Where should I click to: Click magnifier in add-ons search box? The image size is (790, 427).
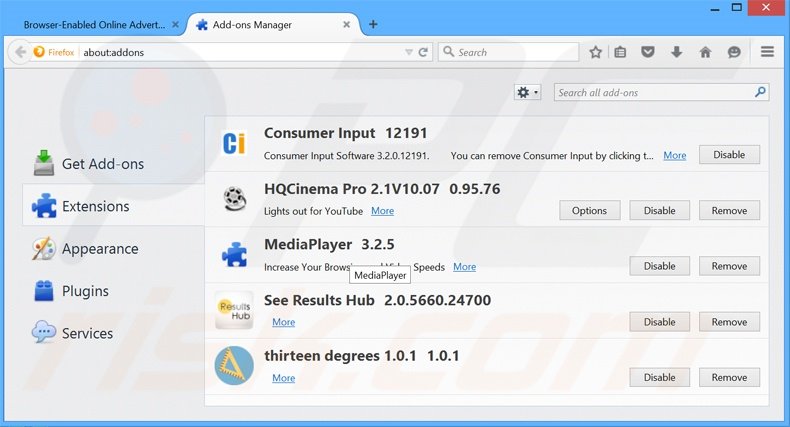pyautogui.click(x=760, y=92)
